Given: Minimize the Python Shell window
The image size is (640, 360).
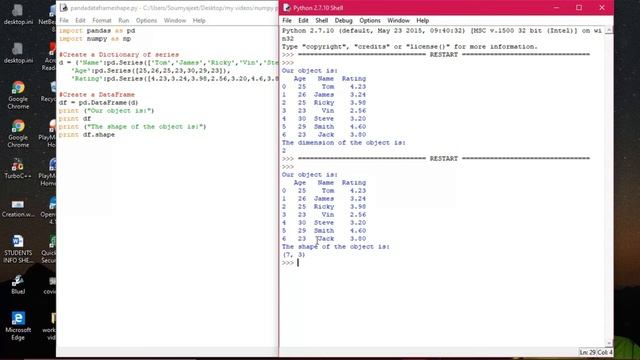Looking at the screenshot, I should tap(556, 8).
